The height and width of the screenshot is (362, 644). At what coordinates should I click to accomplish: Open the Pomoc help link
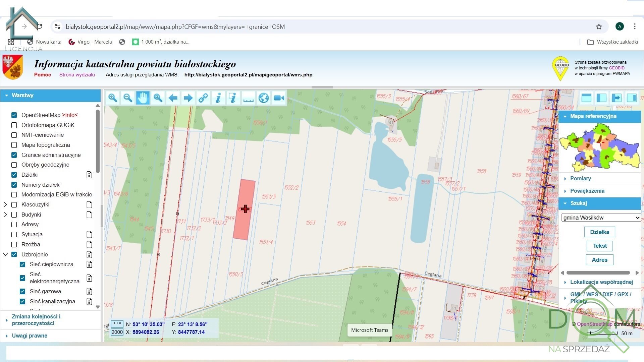42,74
